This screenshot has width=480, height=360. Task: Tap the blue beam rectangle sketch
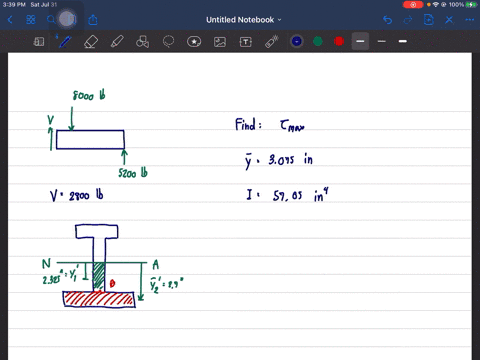(x=90, y=140)
